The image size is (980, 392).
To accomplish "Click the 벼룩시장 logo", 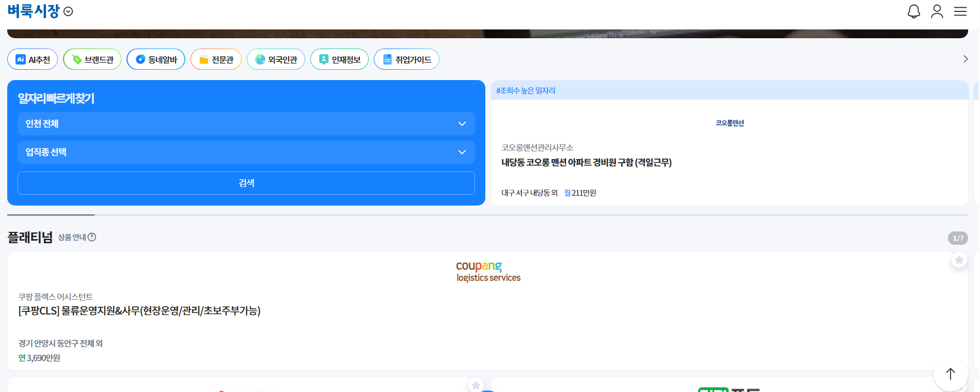I will coord(34,11).
